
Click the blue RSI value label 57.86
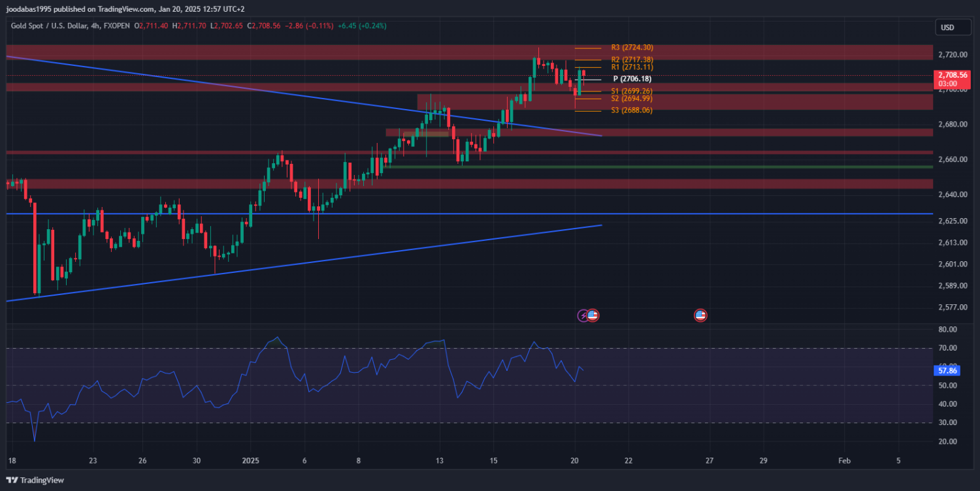947,370
